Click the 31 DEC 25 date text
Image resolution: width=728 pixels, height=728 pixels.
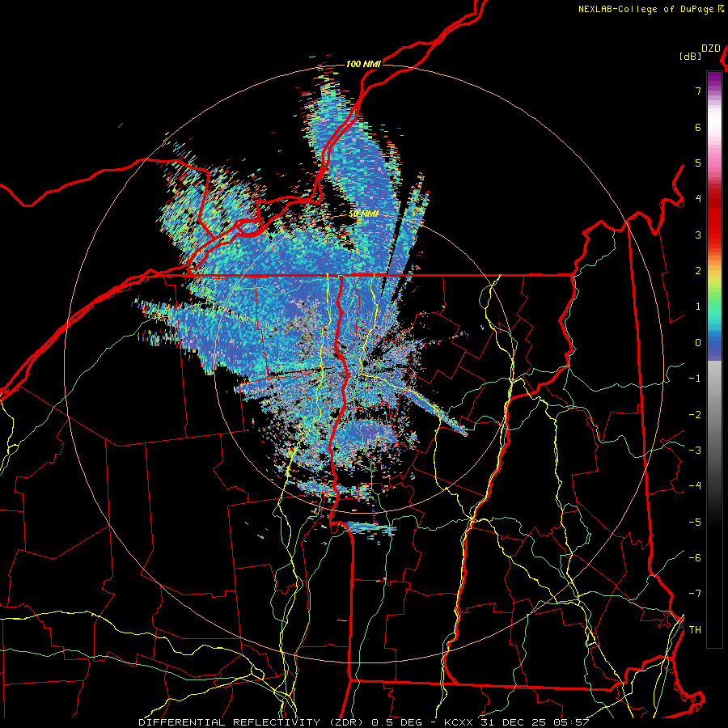coord(514,722)
